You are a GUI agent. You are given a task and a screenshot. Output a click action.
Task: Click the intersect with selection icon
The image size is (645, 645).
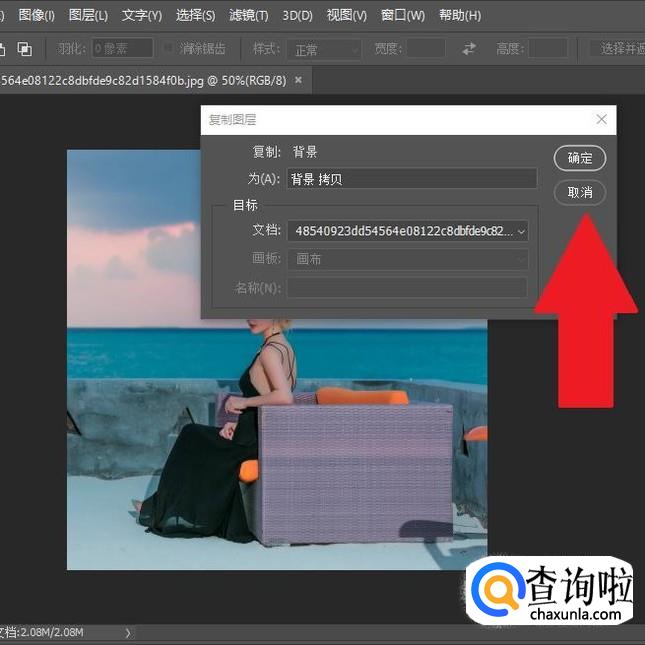pos(25,49)
